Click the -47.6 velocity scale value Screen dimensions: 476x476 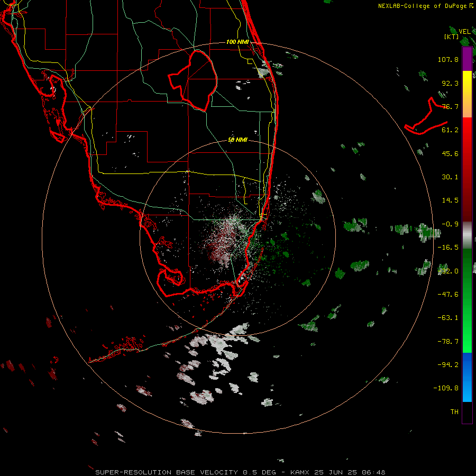click(x=448, y=295)
